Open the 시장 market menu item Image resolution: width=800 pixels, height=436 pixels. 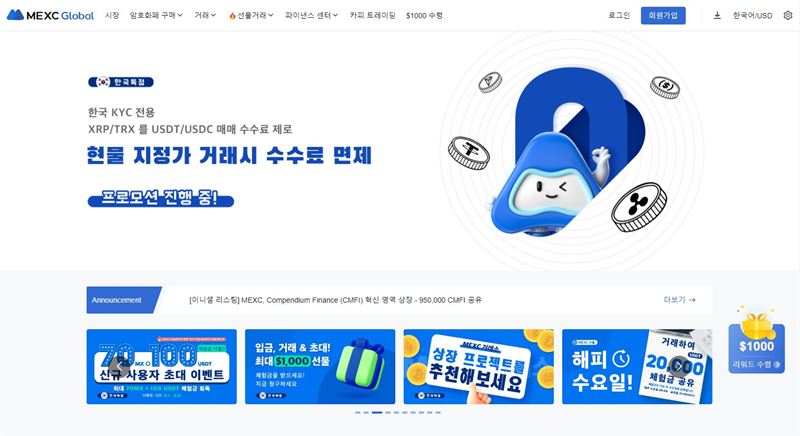pyautogui.click(x=112, y=15)
